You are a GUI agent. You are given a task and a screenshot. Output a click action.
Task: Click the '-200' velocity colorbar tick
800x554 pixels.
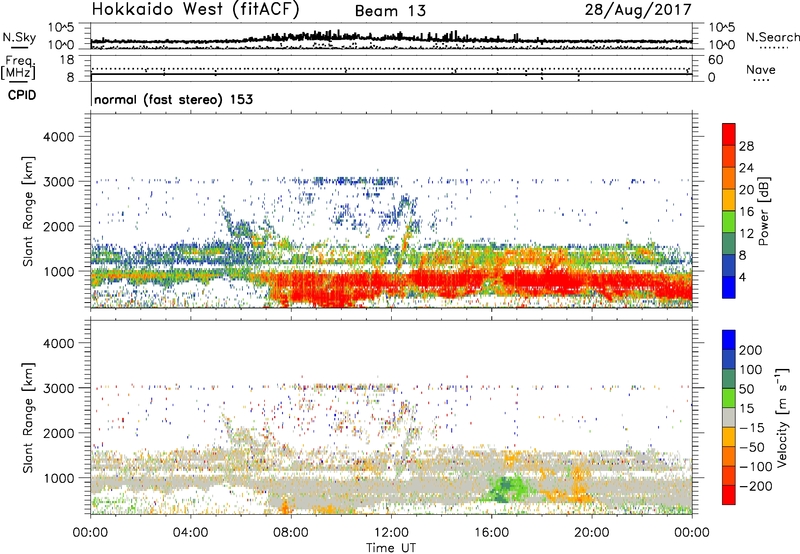[x=755, y=486]
